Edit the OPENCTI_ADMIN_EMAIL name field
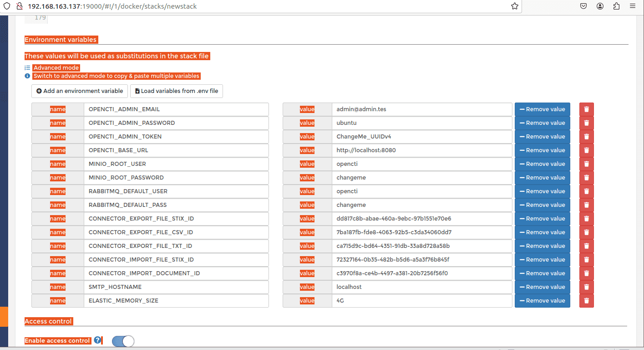This screenshot has width=644, height=350. point(176,109)
